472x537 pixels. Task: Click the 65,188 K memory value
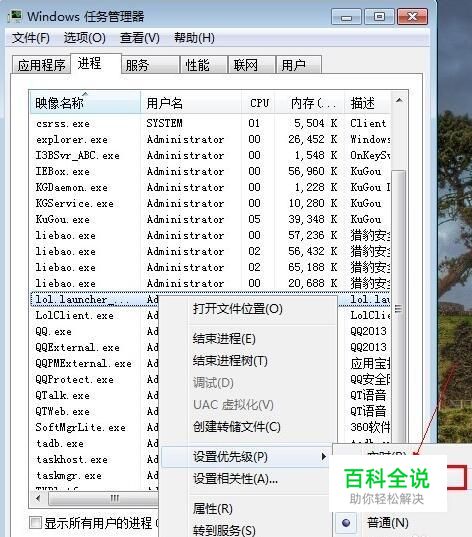[x=313, y=267]
